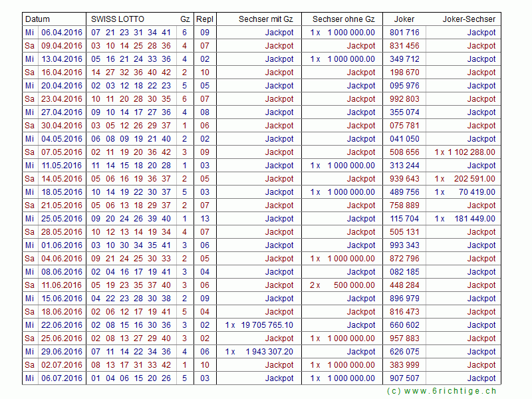Click the Joker-Sechser column header
Viewport: 532px width, 399px height.
pyautogui.click(x=469, y=19)
